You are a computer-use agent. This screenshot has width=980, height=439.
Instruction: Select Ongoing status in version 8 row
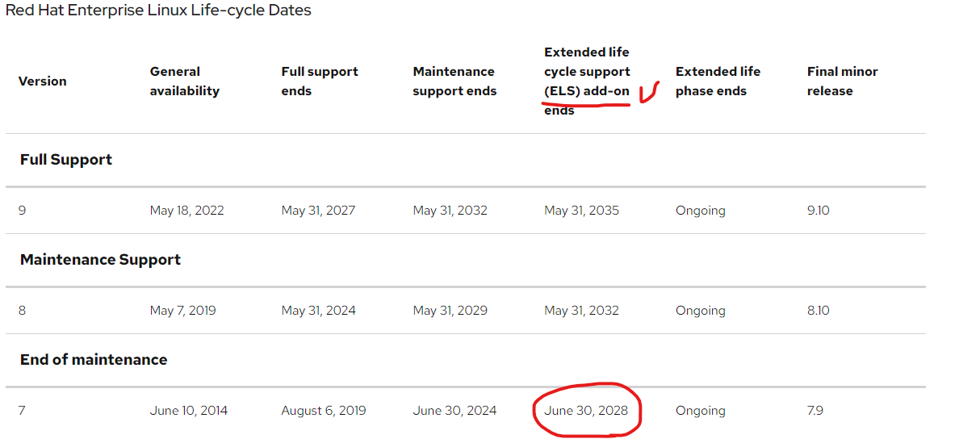pos(701,311)
